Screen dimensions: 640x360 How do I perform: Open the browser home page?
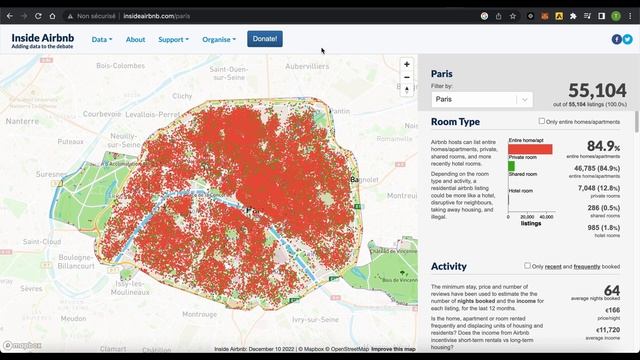click(52, 16)
